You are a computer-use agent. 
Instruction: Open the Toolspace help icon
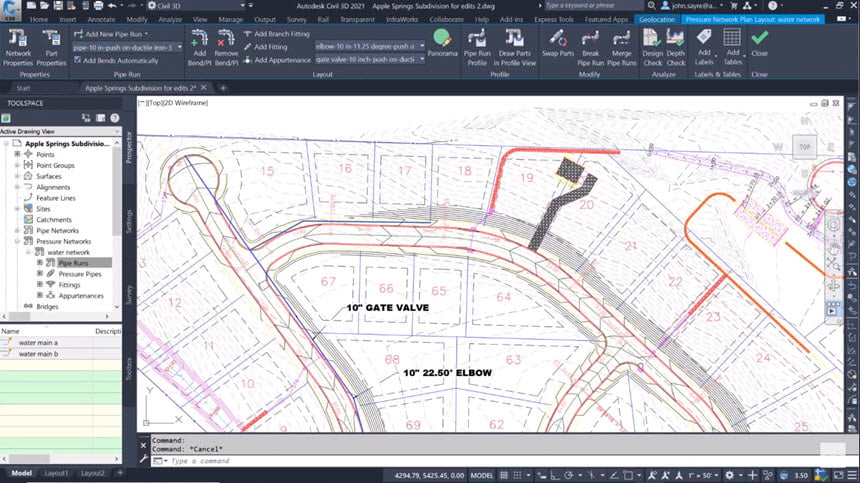[x=115, y=118]
